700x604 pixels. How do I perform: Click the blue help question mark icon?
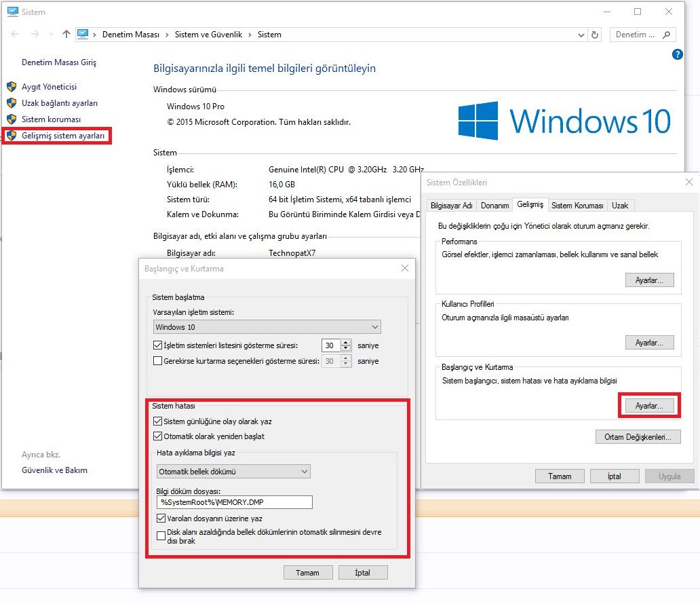click(677, 54)
